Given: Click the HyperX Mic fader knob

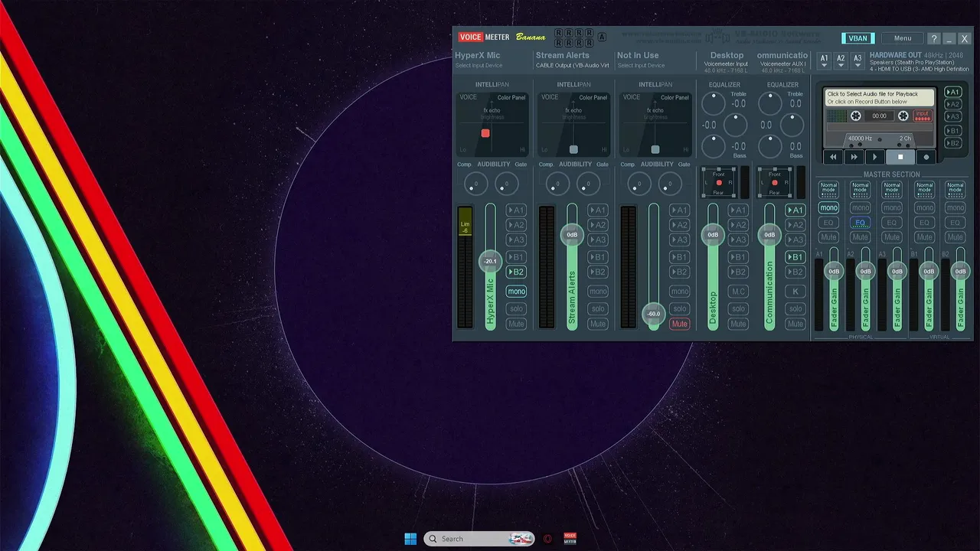Looking at the screenshot, I should click(x=490, y=261).
